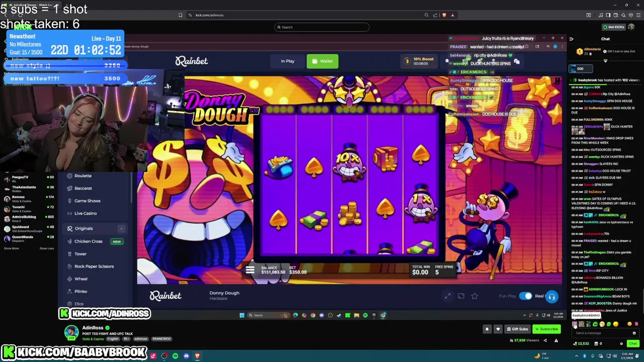Click the 10% Boost indicator
The height and width of the screenshot is (362, 644).
[419, 61]
